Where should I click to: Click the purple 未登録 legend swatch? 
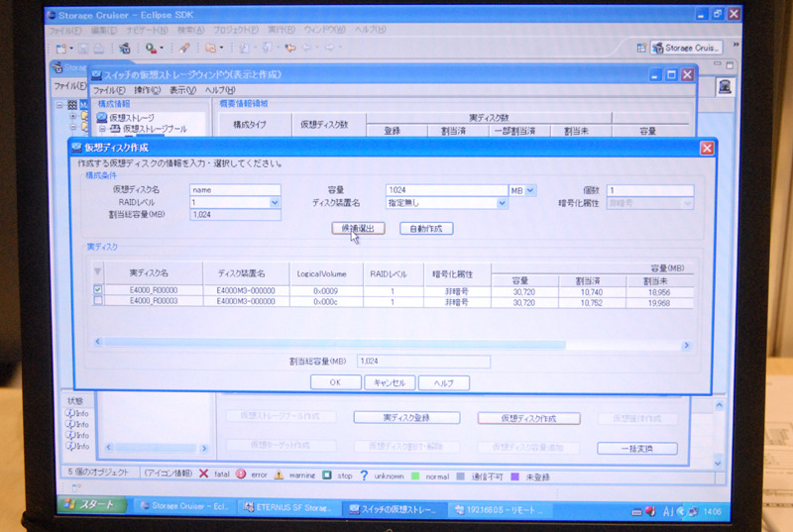[x=514, y=477]
